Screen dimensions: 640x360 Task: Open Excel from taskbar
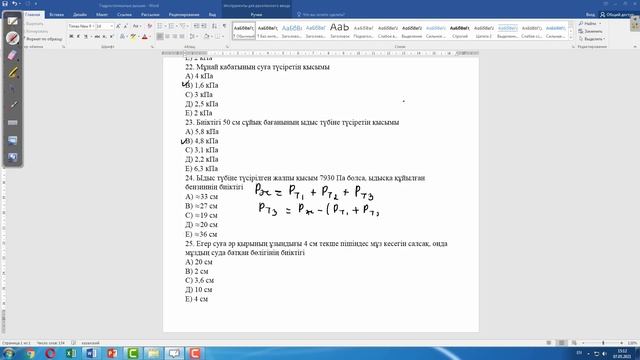[x=71, y=353]
